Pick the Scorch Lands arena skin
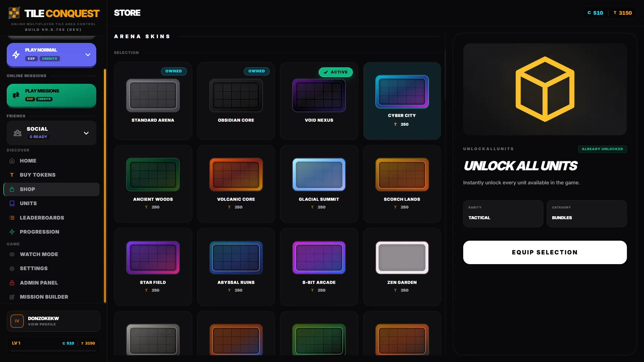Screen dimensions: 644x362 [402, 184]
